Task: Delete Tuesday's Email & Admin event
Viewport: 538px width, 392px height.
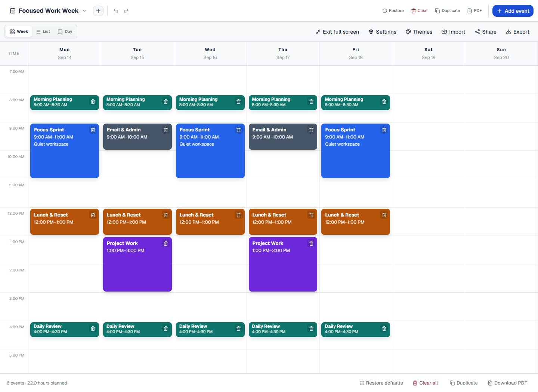Action: pyautogui.click(x=166, y=130)
